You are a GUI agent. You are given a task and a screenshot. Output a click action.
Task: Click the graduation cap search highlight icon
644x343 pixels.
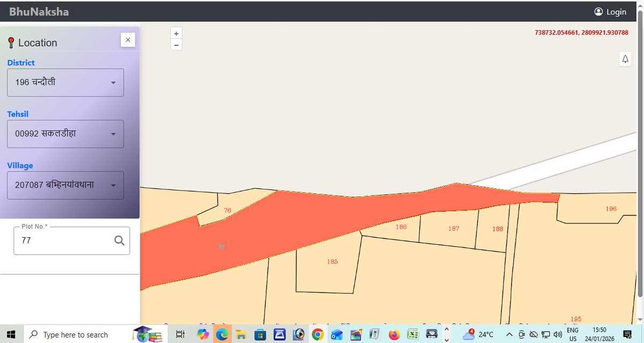tap(149, 334)
